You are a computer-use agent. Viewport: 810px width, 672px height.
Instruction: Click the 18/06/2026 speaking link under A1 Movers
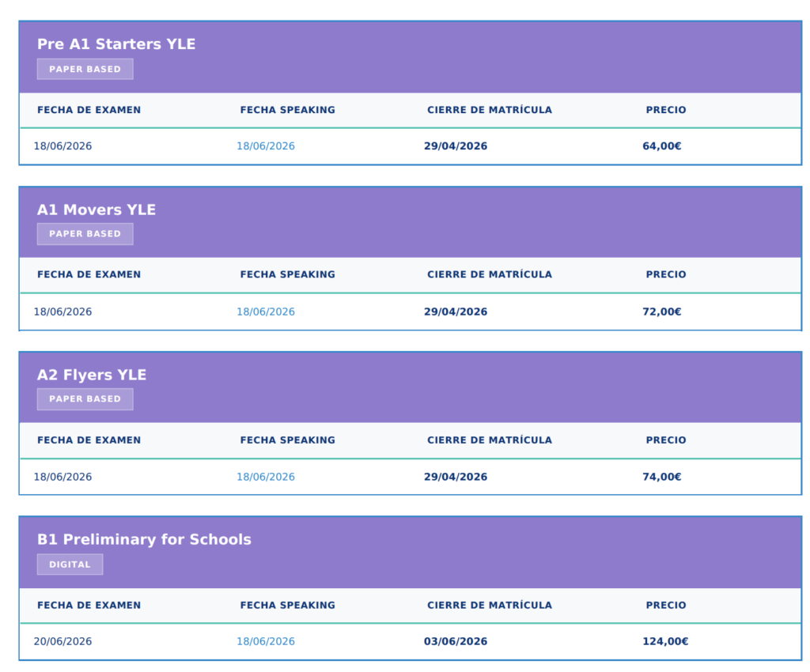(265, 311)
